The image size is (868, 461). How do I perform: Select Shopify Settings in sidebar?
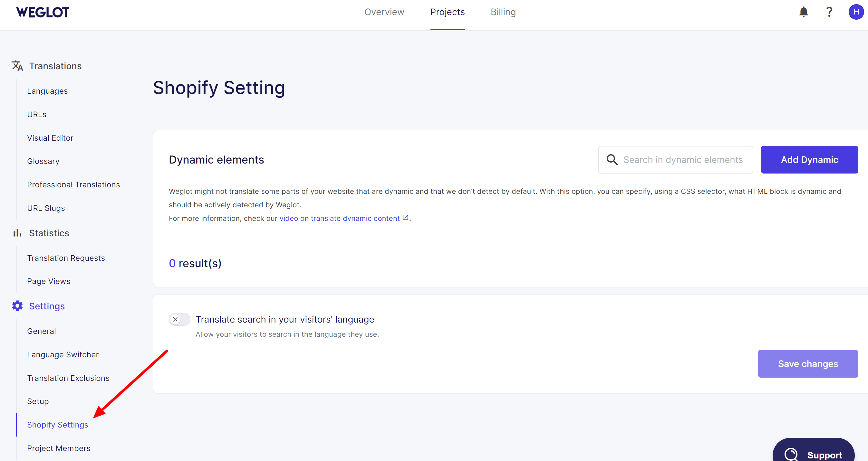pyautogui.click(x=58, y=425)
